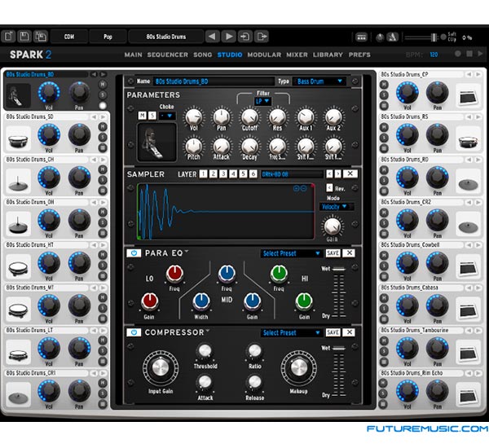Select the 80s Studio Drums_CP pad image
This screenshot has width=489, height=448.
[468, 96]
